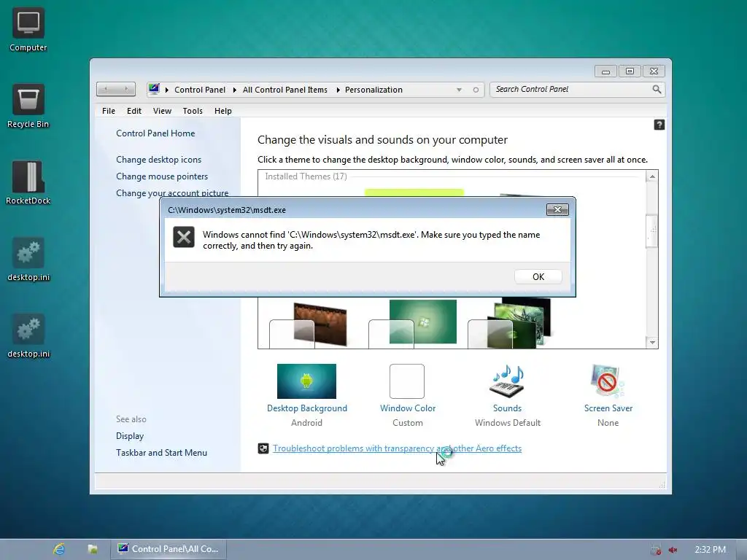Click the Sounds piano and notes icon

coord(508,381)
